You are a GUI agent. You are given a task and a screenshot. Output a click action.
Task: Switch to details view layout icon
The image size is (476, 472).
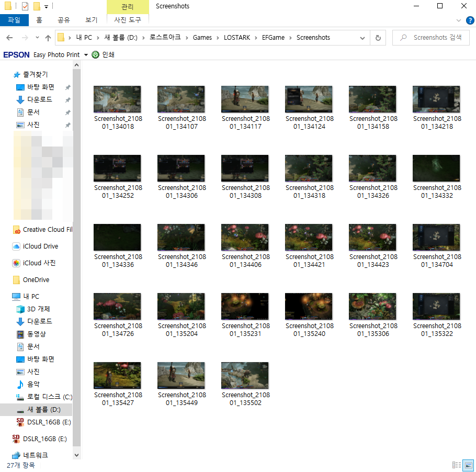coord(456,465)
